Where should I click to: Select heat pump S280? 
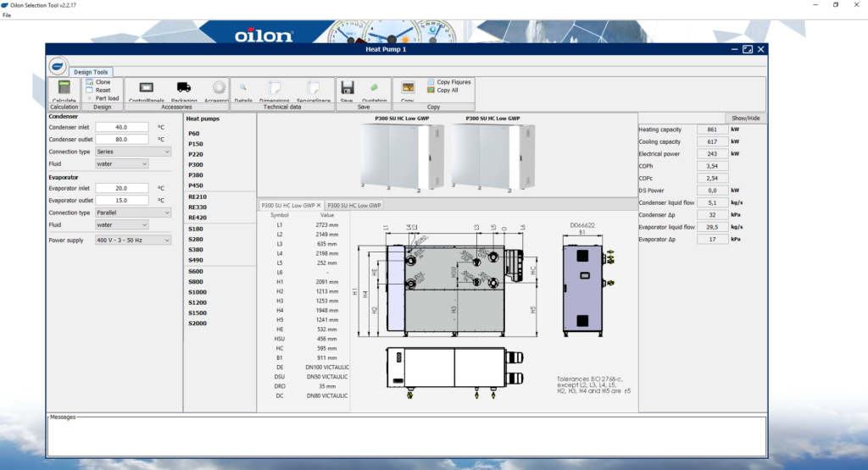pos(196,240)
